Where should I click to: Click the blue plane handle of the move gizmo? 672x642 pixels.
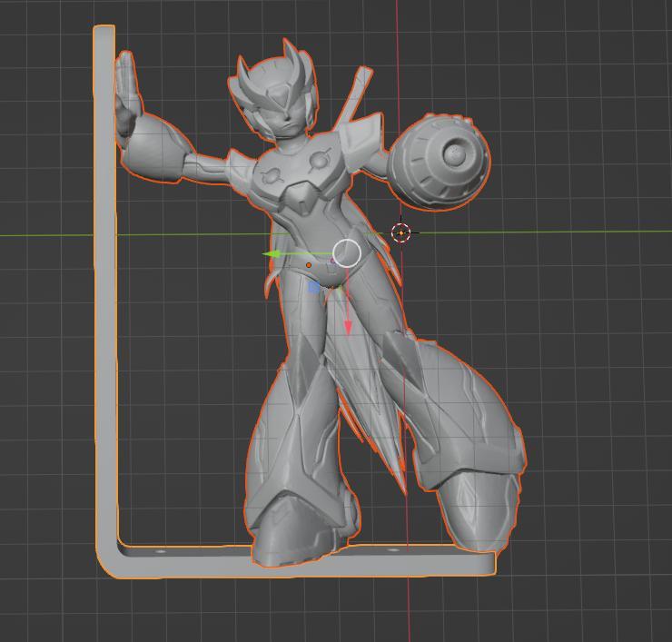[x=314, y=287]
